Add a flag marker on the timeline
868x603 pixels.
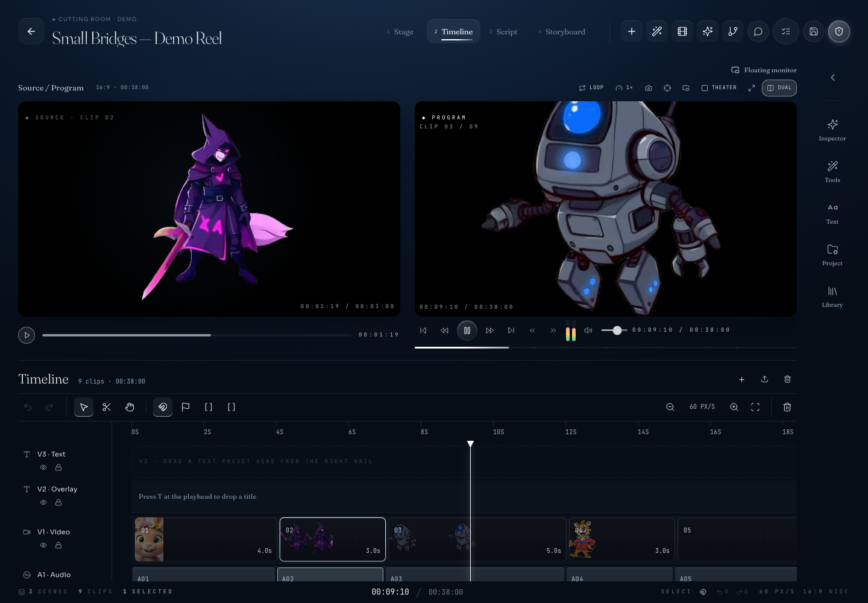186,407
